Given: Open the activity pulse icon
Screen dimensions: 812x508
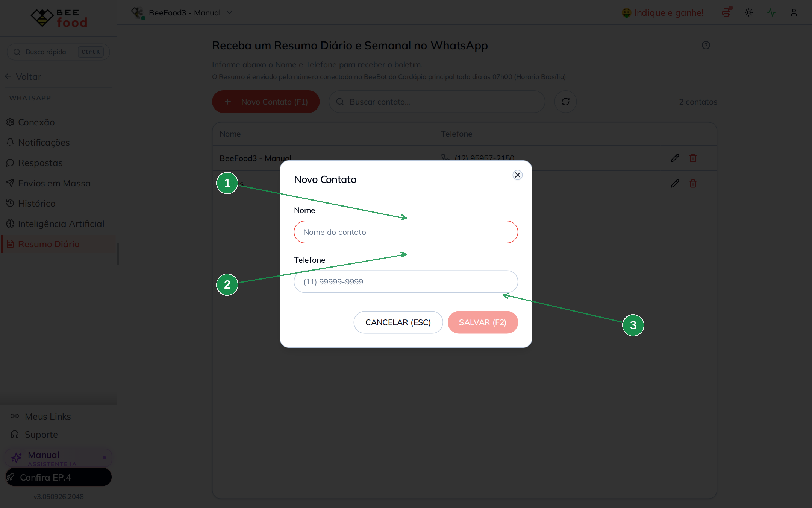Looking at the screenshot, I should click(x=771, y=12).
